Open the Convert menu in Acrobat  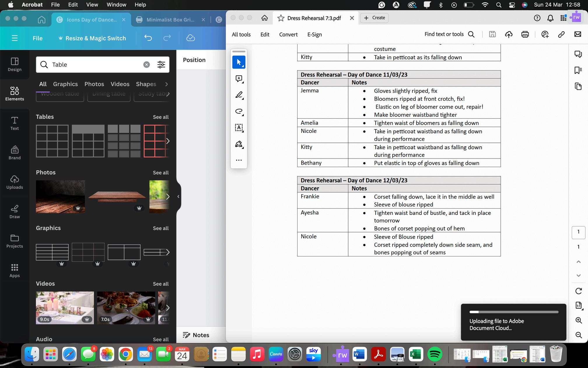[288, 34]
